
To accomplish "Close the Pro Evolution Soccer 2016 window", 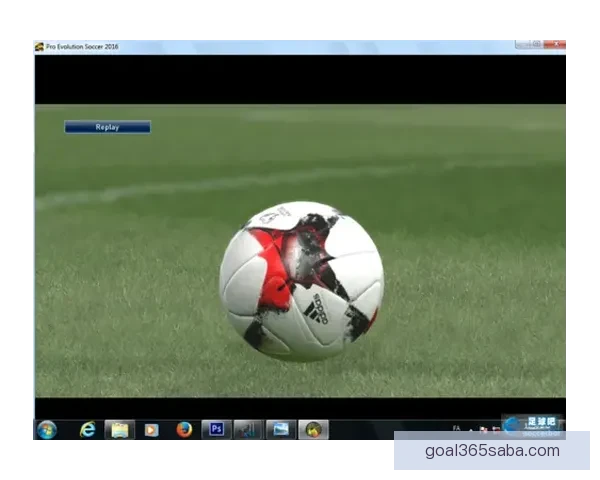I will 555,44.
